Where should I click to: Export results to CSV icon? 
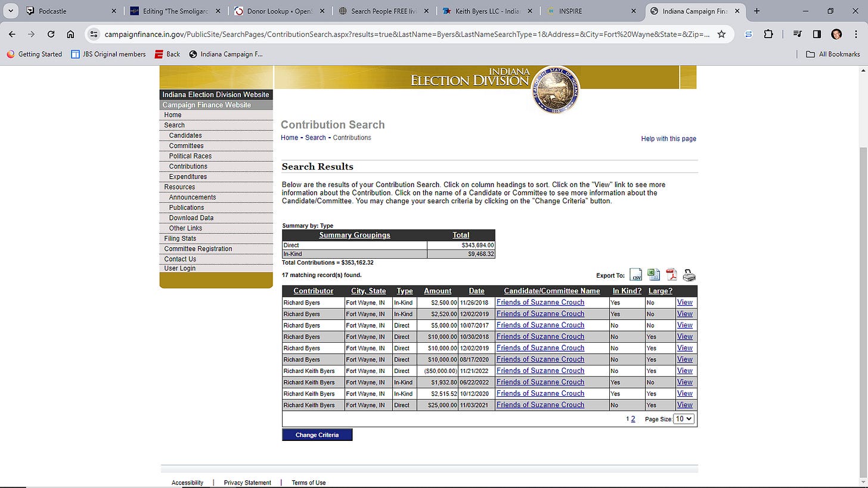[636, 275]
